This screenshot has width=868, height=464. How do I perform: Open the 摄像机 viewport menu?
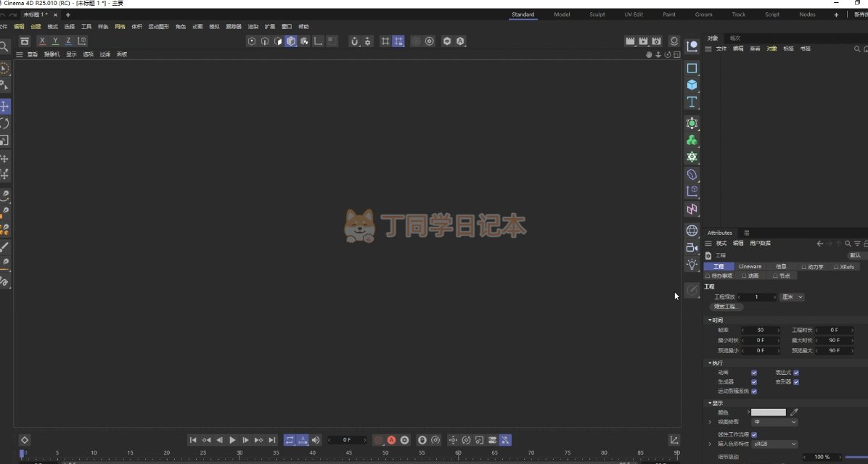click(x=52, y=54)
